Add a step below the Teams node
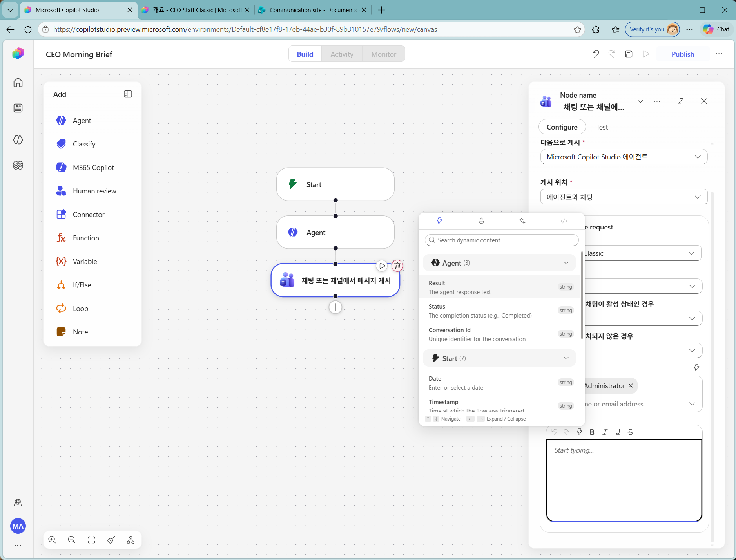Screen dimensions: 736x560 [x=335, y=307]
